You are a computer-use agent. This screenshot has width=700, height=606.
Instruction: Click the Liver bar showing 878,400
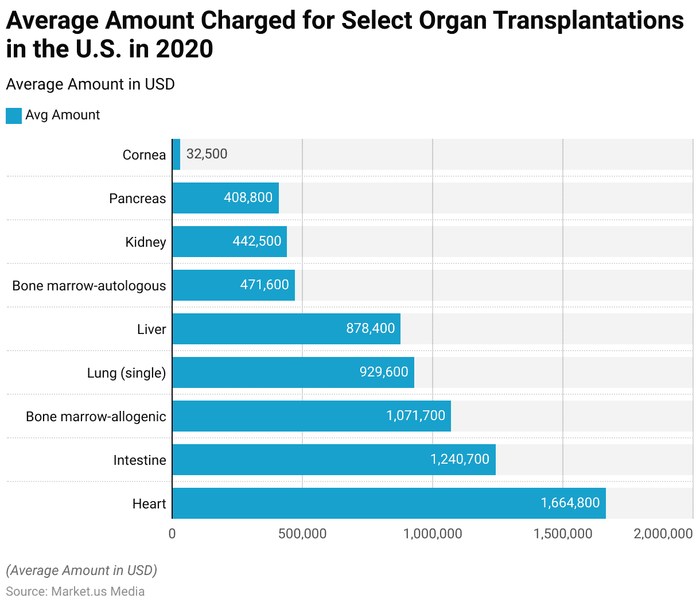[x=286, y=329]
